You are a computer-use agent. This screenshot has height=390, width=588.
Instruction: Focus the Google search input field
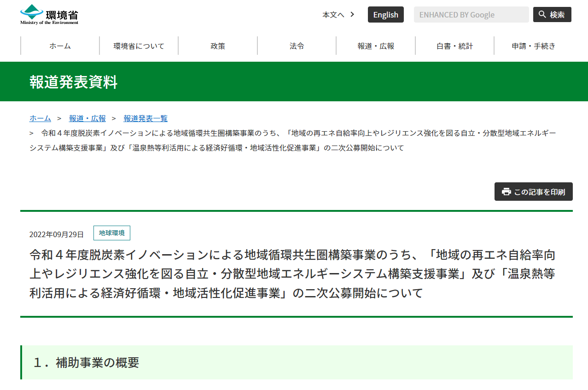471,15
